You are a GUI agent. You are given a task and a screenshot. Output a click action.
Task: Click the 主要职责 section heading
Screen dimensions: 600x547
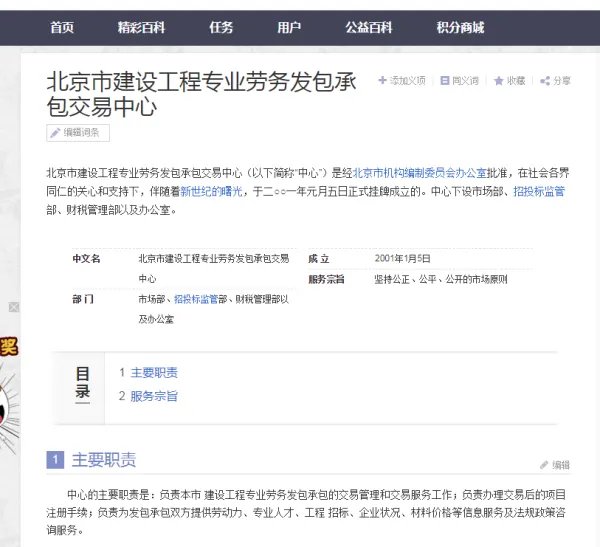pos(104,460)
